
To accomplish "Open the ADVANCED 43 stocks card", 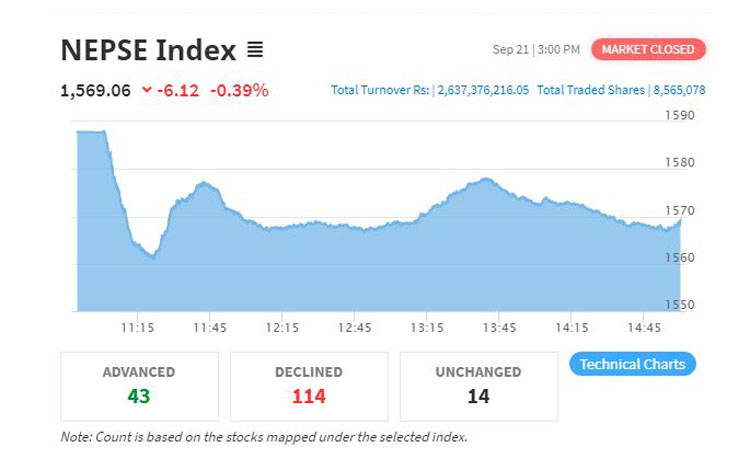I will point(139,385).
